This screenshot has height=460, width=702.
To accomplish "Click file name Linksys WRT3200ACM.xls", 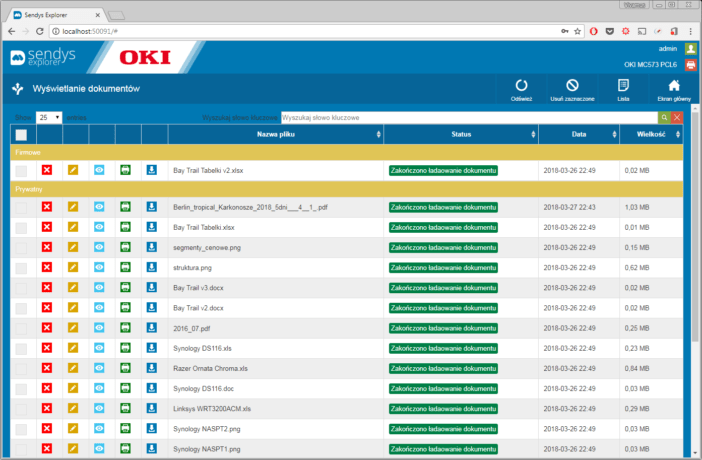I will coord(212,408).
